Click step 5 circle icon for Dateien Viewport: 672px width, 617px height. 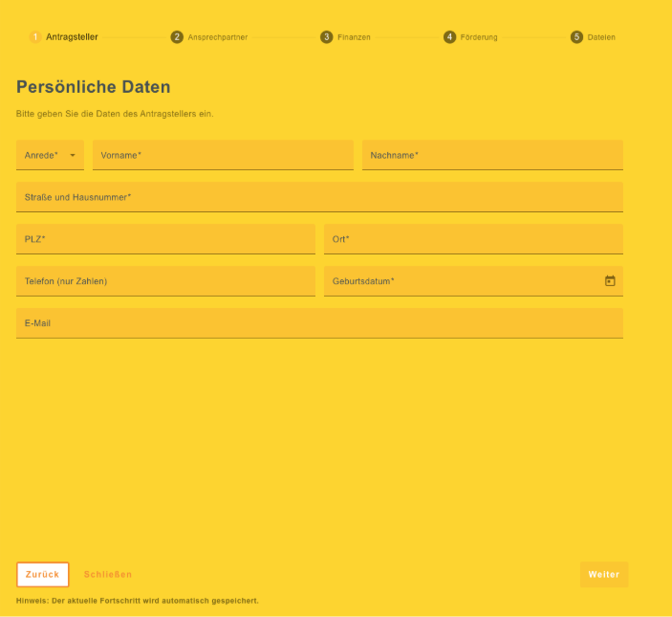click(x=576, y=37)
